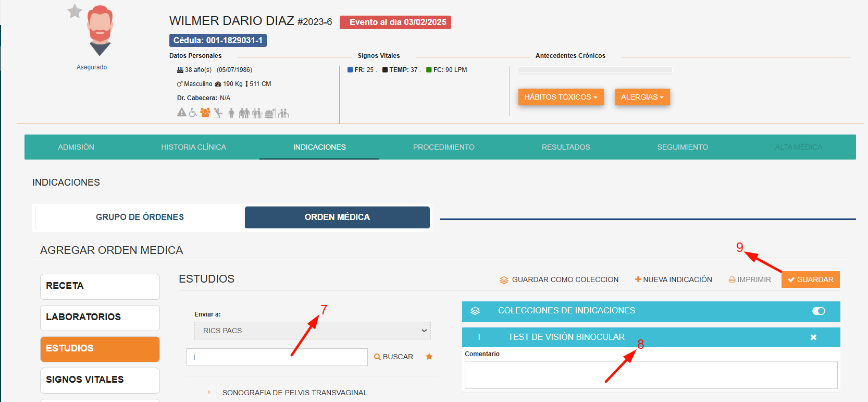
Task: Click the warning triangle patient icon
Action: (181, 112)
